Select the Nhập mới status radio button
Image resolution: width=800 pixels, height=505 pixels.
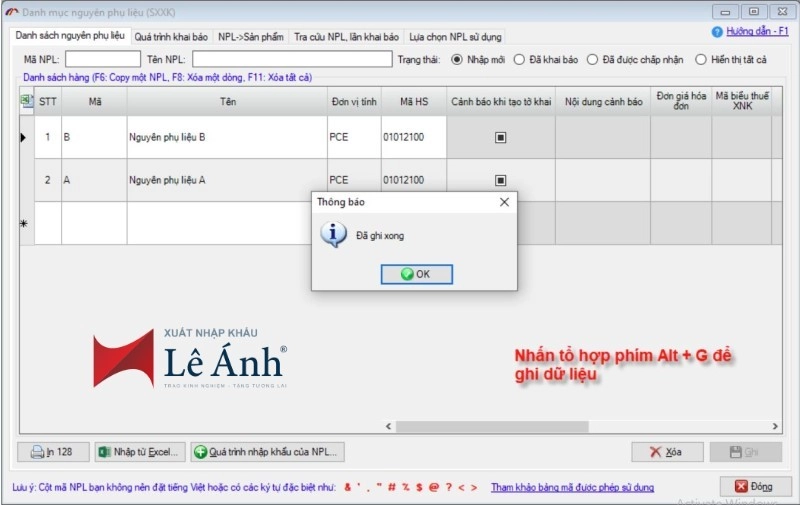(x=458, y=59)
